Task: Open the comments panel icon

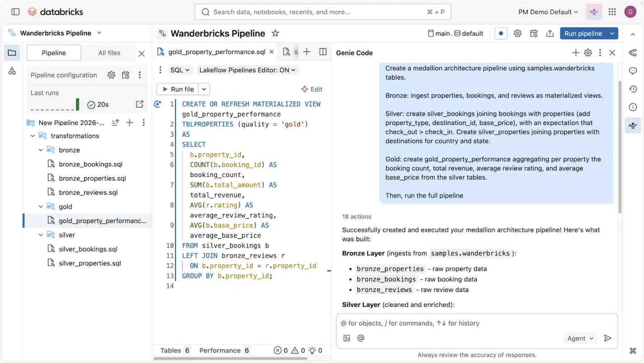Action: point(632,71)
